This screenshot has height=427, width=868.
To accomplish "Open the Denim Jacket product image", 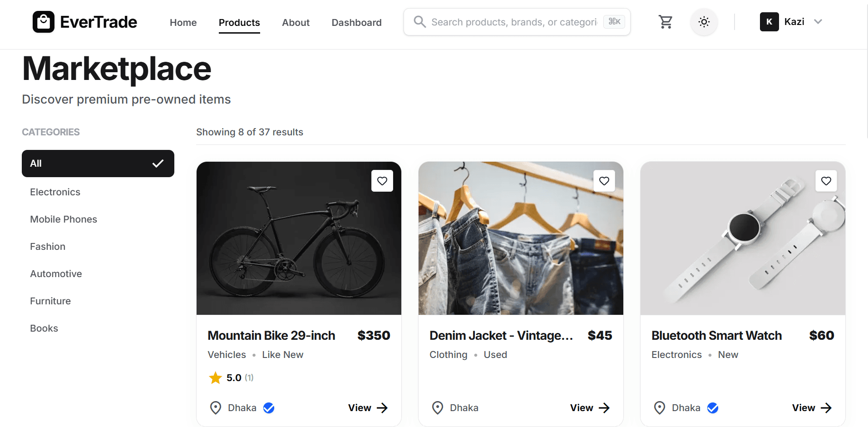I will 521,238.
